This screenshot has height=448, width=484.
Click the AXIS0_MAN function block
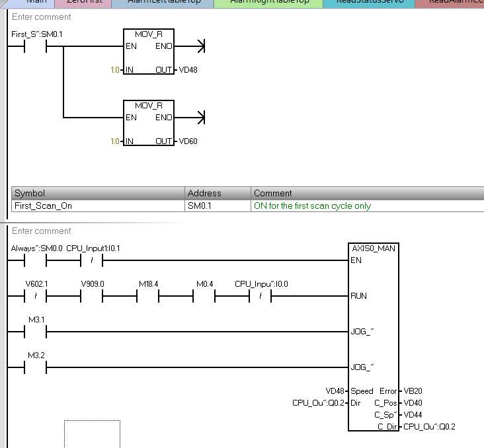click(374, 337)
